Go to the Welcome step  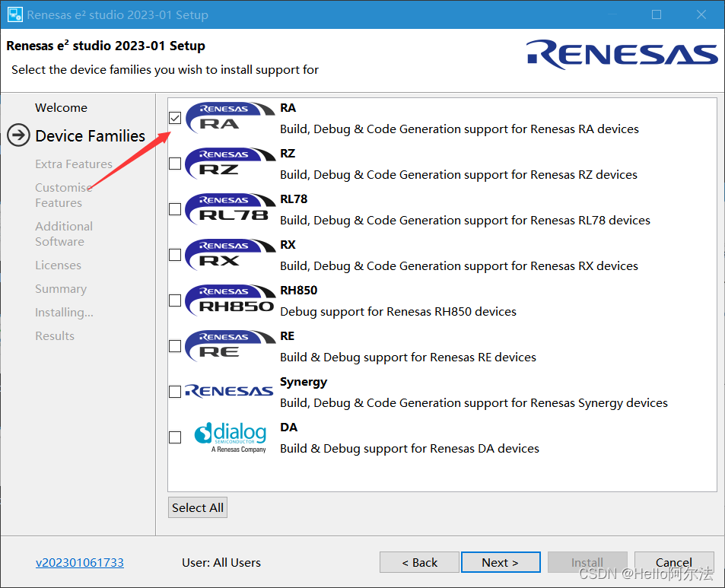[61, 108]
